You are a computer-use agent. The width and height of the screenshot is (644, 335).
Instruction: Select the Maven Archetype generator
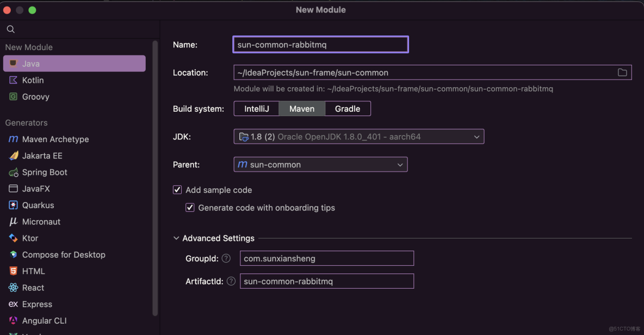click(x=13, y=139)
